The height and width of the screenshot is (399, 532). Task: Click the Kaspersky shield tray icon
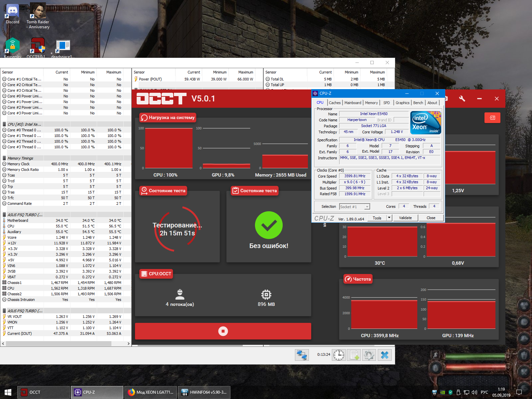[451, 392]
